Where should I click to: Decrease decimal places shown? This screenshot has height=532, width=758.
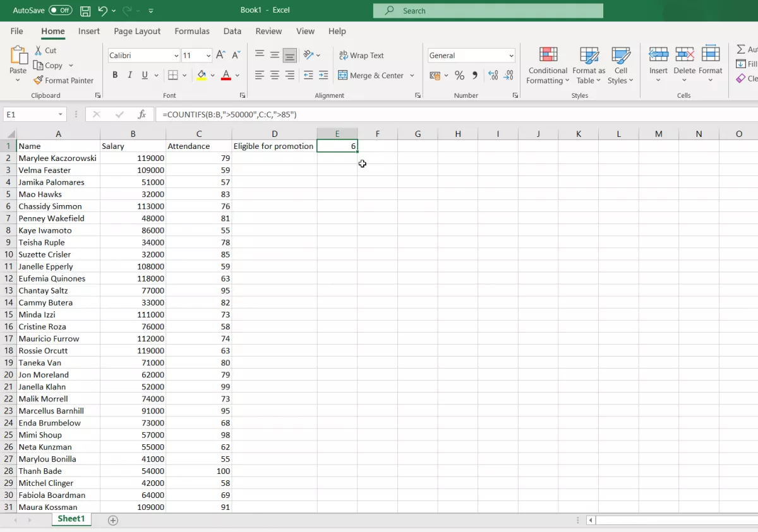click(x=508, y=75)
